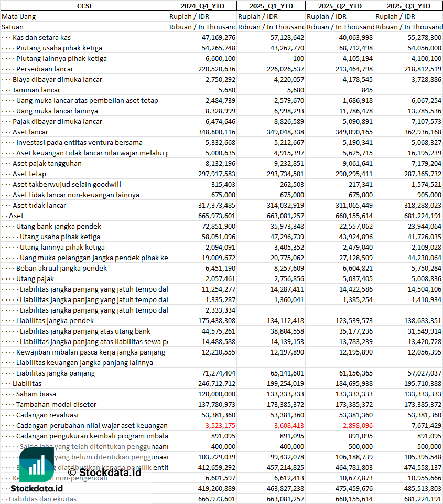Select the Kas dan setara kas row label
The width and height of the screenshot is (443, 504).
pos(42,38)
